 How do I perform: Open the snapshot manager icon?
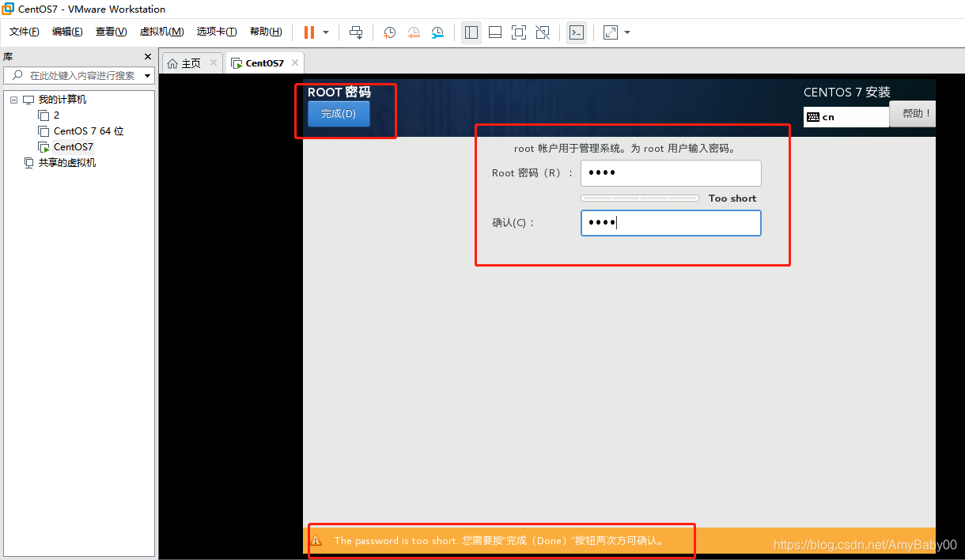(x=437, y=32)
